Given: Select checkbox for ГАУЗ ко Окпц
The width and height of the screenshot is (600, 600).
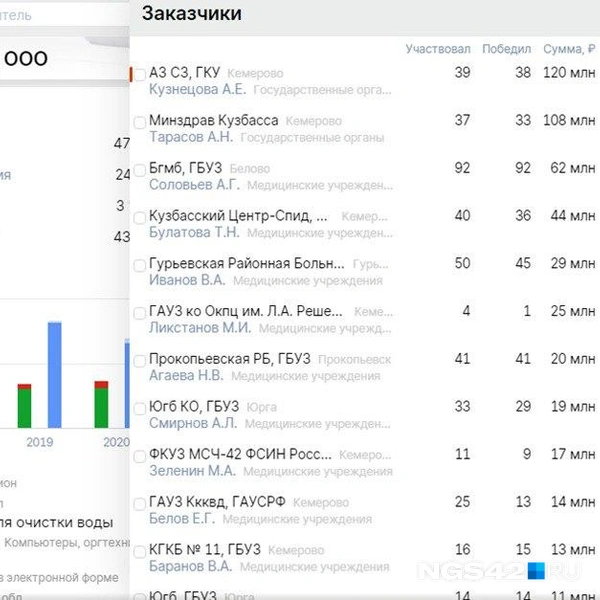Looking at the screenshot, I should (140, 313).
